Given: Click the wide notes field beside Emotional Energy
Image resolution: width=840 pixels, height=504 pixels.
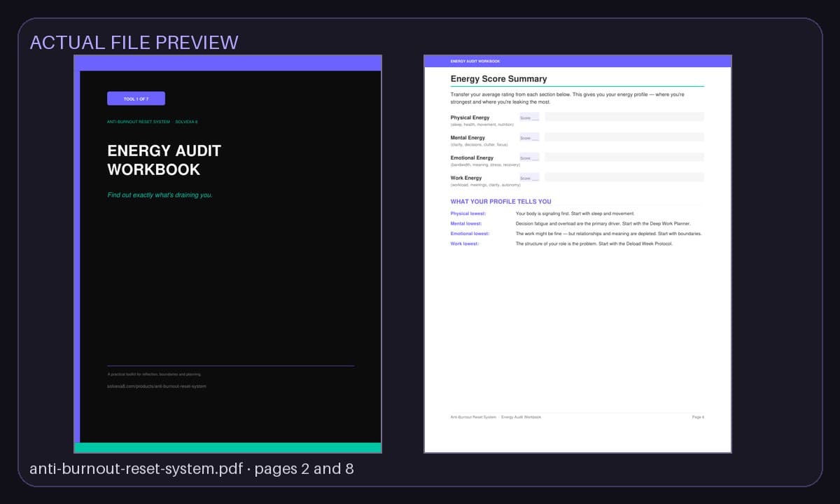Looking at the screenshot, I should coord(624,157).
